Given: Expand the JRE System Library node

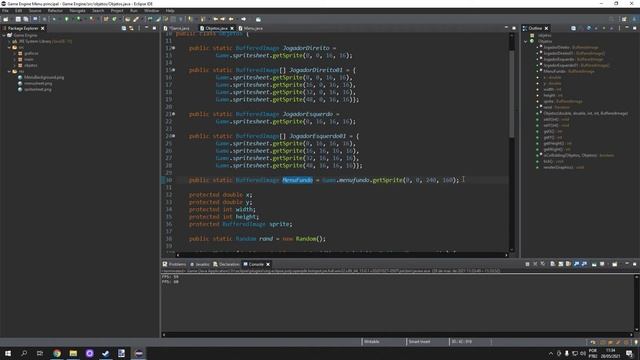Looking at the screenshot, I should [x=9, y=41].
